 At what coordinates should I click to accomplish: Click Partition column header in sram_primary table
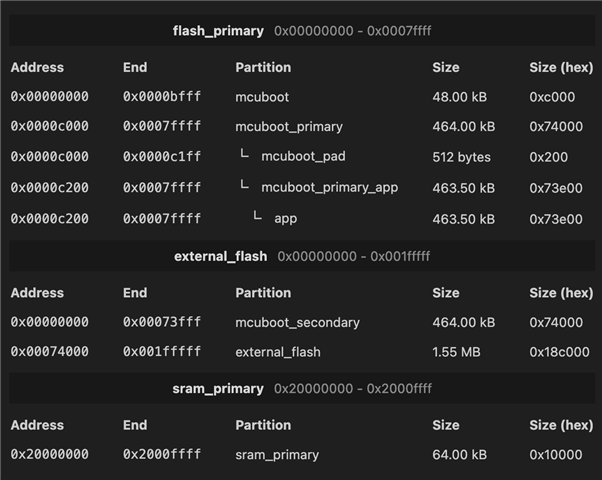pyautogui.click(x=263, y=425)
